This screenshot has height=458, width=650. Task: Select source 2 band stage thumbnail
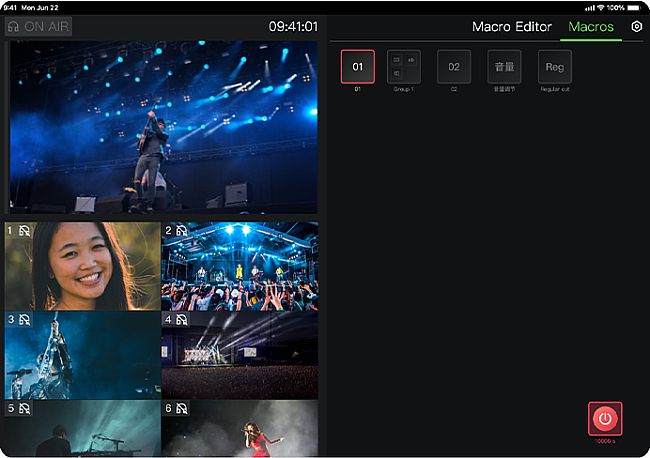240,266
